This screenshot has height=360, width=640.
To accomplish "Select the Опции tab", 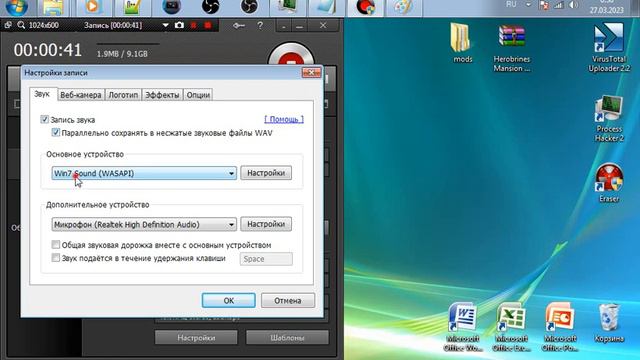I will pos(198,95).
